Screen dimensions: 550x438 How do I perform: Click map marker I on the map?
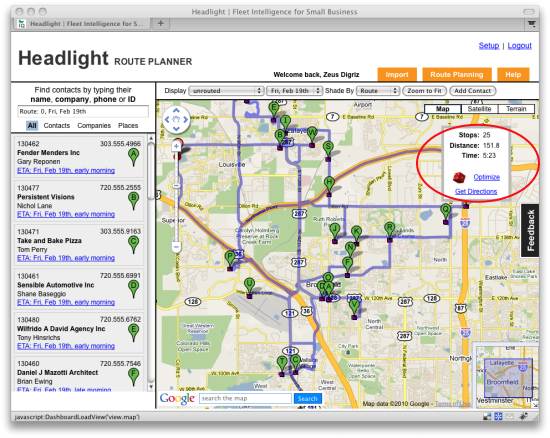tap(286, 123)
